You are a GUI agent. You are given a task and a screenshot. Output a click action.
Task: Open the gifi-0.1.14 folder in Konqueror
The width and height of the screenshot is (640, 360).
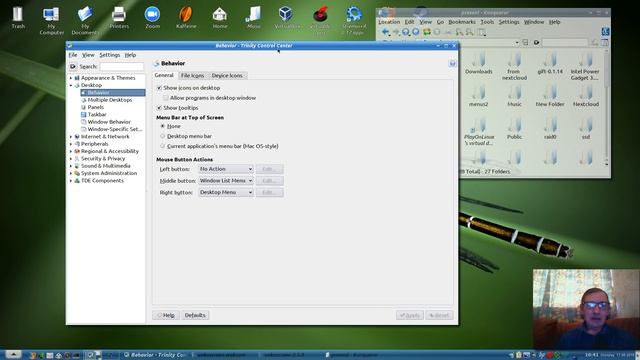pyautogui.click(x=550, y=64)
